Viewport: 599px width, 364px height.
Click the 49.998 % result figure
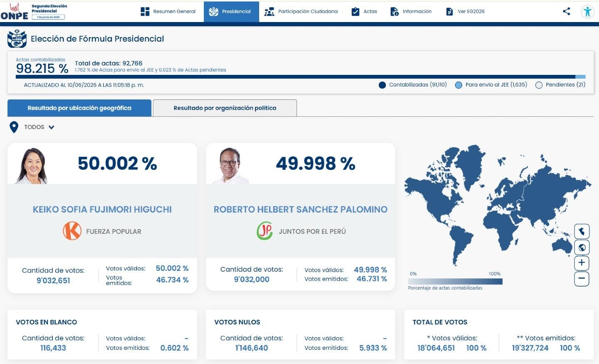pyautogui.click(x=315, y=163)
